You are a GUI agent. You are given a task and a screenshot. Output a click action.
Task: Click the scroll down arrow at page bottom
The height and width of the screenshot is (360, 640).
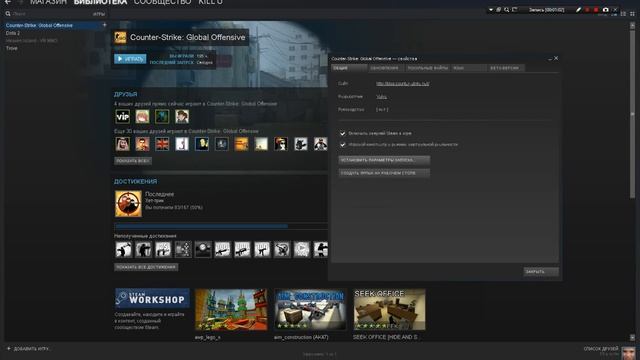(633, 338)
